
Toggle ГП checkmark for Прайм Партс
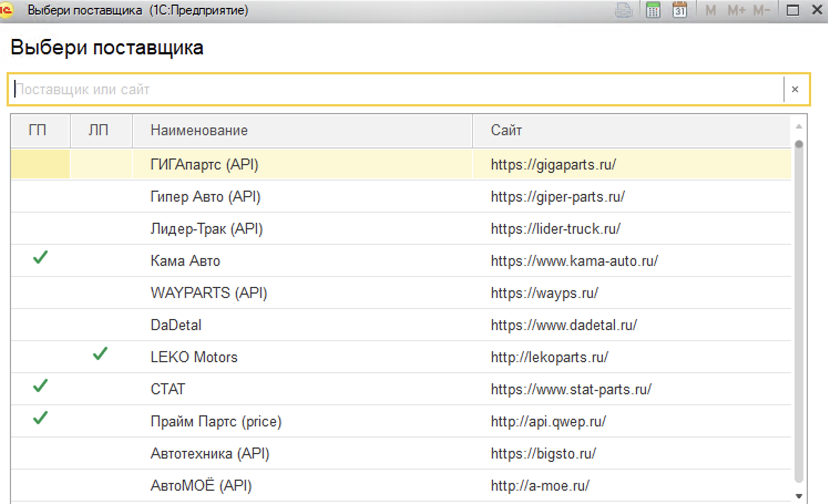[x=40, y=418]
